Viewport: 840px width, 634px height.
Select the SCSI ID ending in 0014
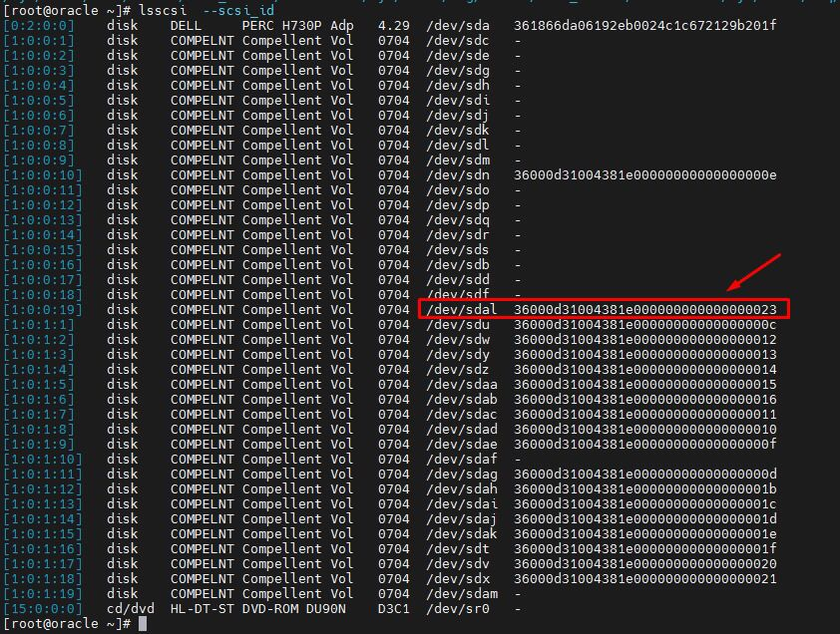pyautogui.click(x=645, y=370)
